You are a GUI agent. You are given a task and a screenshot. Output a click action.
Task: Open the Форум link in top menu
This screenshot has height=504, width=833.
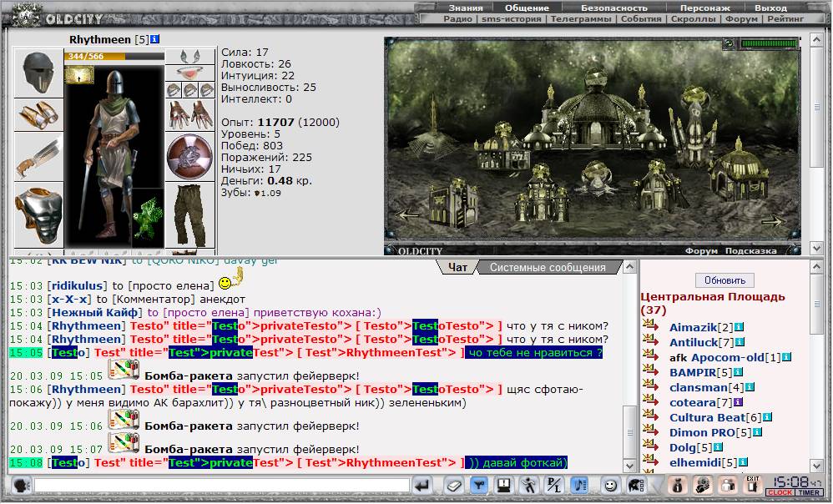741,18
